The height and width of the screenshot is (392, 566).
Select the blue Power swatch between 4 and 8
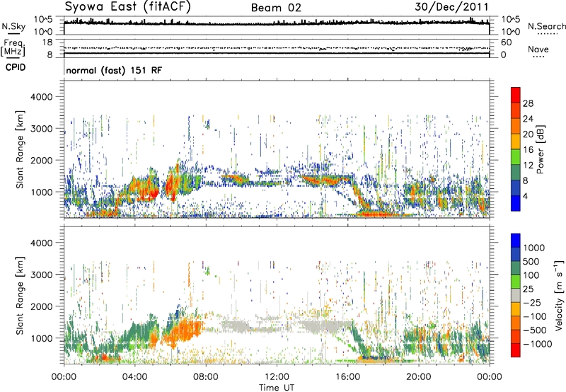click(516, 188)
